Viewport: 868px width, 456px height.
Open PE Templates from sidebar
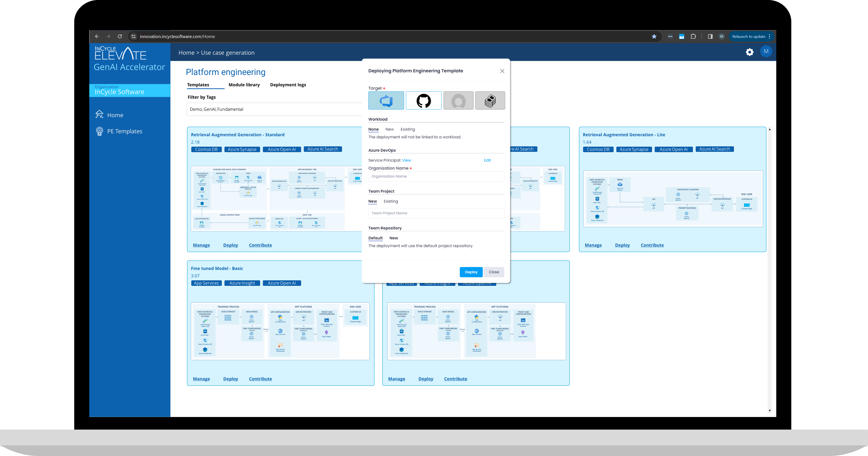click(124, 131)
